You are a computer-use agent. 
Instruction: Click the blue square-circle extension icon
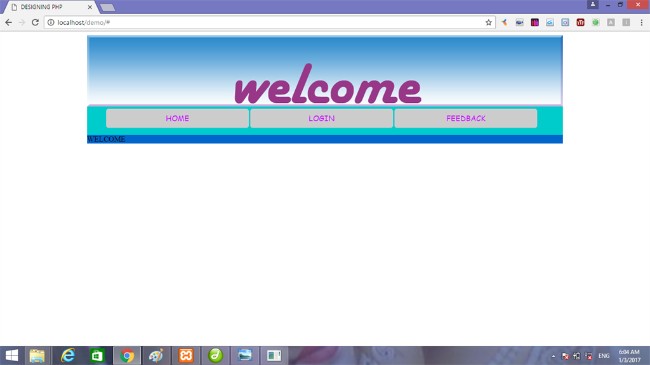tap(565, 22)
